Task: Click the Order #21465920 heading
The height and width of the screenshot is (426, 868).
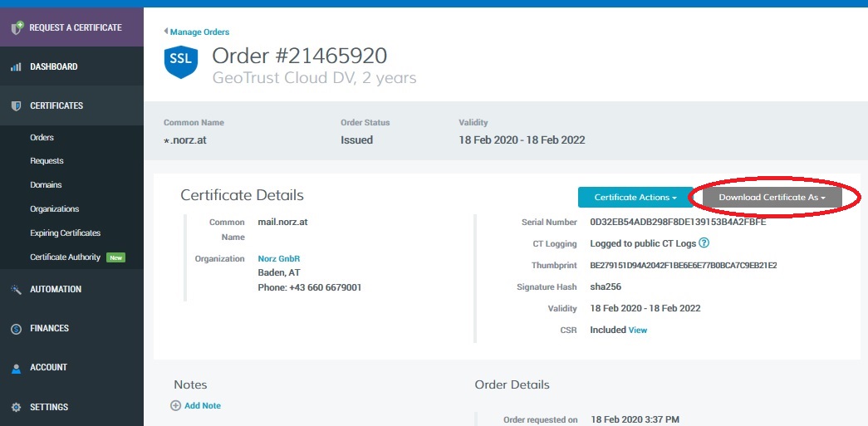Action: pos(300,56)
